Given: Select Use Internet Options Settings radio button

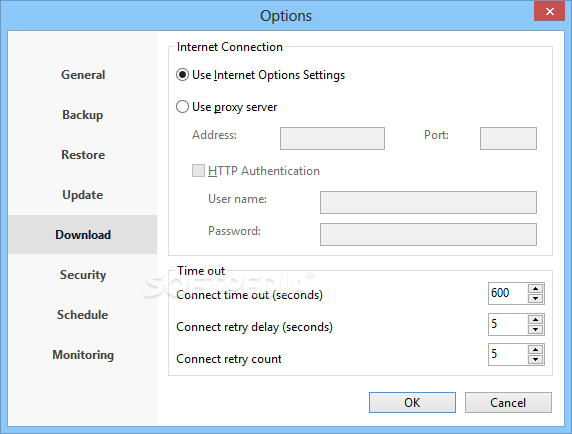Looking at the screenshot, I should pos(182,75).
